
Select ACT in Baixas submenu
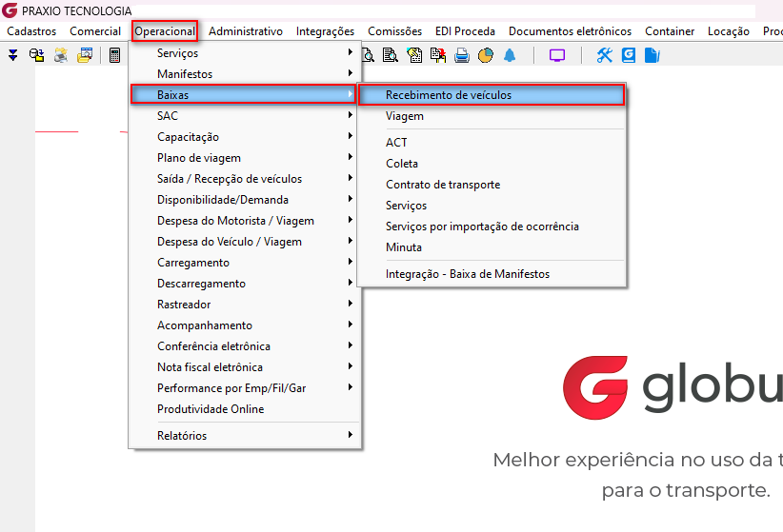(x=492, y=142)
